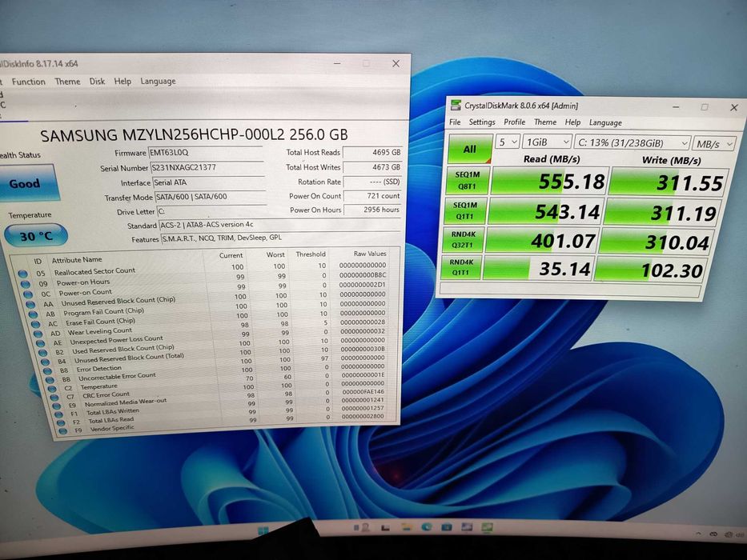The width and height of the screenshot is (747, 560).
Task: Click status circle for Uncorrectable Error Count
Action: point(50,380)
